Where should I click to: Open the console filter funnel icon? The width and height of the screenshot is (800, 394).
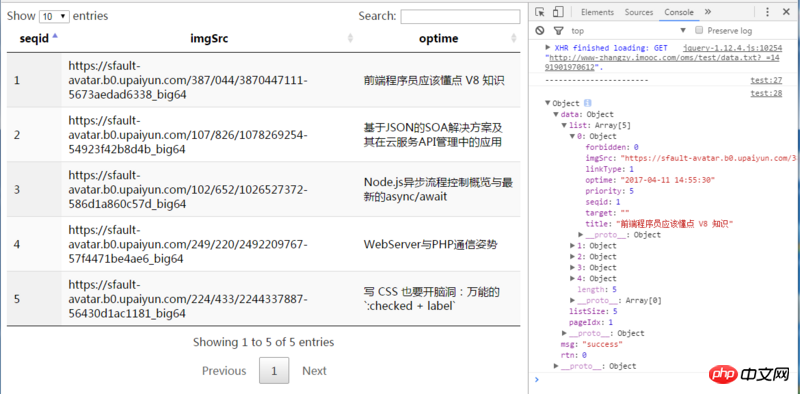559,31
